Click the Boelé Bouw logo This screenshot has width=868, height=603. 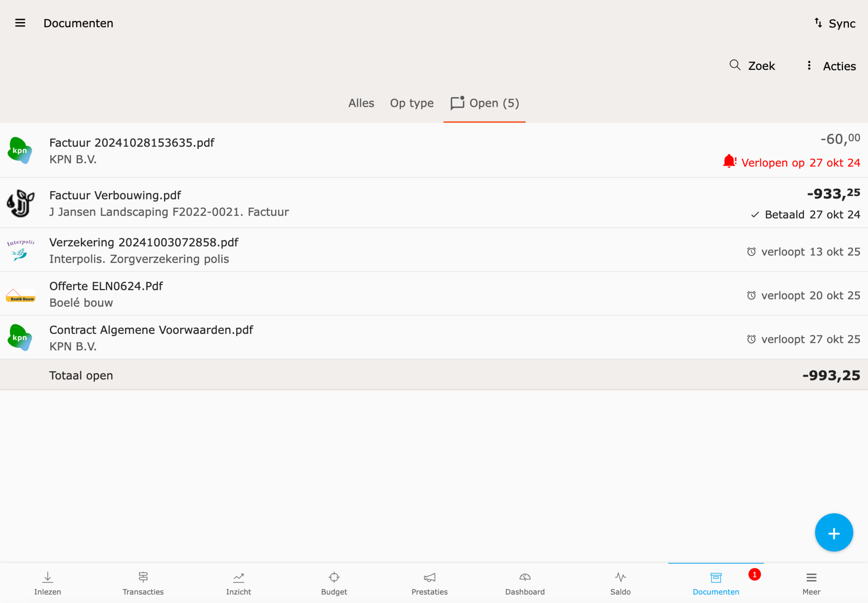click(20, 295)
